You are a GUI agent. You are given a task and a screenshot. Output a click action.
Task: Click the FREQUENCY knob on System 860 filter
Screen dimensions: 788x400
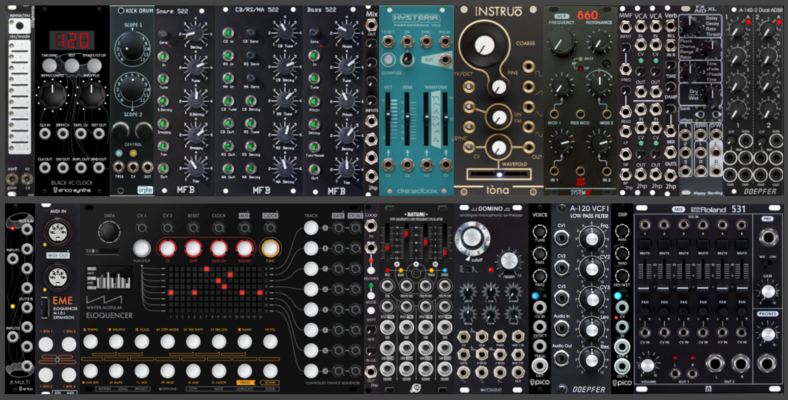562,41
